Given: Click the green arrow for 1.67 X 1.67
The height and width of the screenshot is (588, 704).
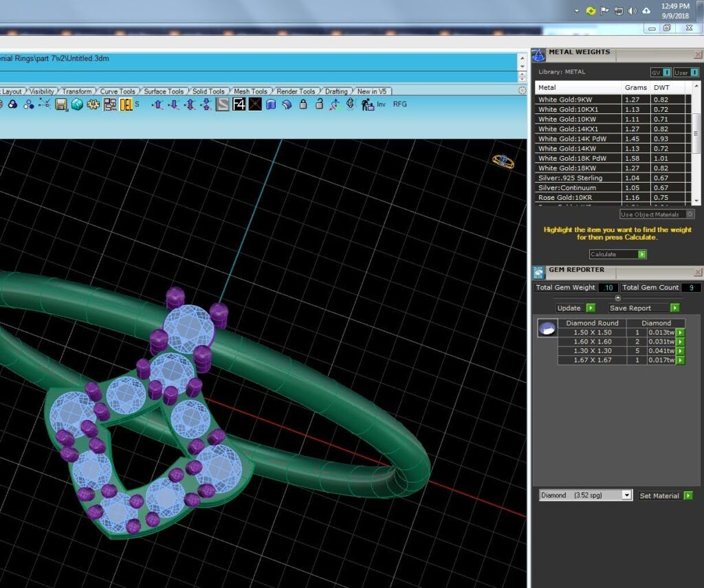Looking at the screenshot, I should [680, 360].
